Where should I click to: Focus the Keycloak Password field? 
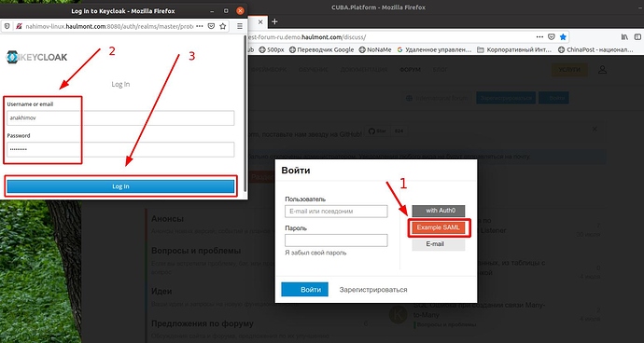[120, 150]
